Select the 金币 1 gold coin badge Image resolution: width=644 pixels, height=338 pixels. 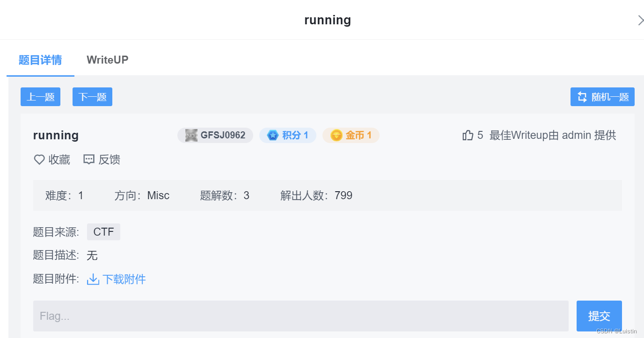tap(351, 135)
